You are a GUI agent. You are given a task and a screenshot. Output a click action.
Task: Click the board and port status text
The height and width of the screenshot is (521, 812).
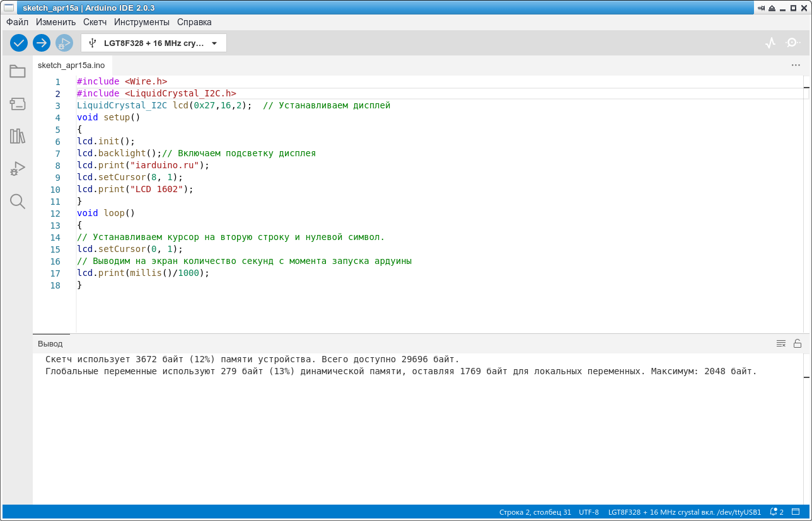pyautogui.click(x=684, y=512)
